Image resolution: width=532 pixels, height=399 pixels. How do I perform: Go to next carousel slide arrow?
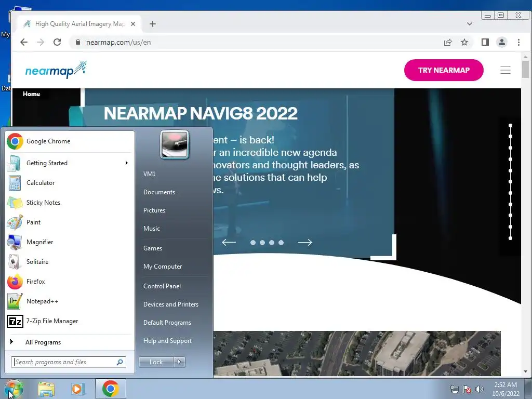click(305, 242)
